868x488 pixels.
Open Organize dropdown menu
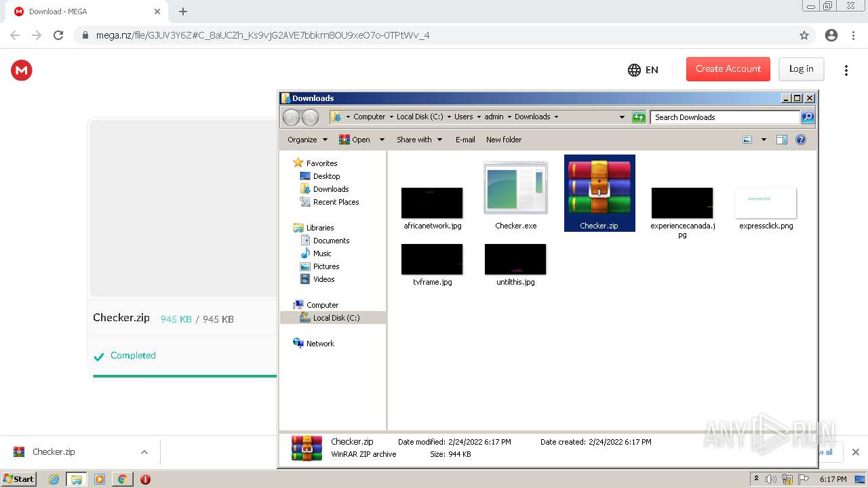pos(307,140)
